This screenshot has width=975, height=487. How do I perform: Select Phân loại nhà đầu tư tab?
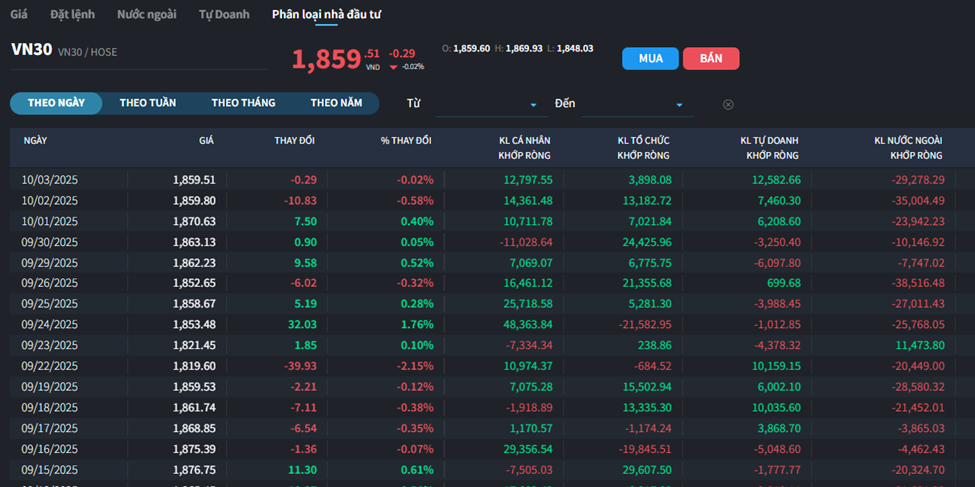tap(326, 15)
